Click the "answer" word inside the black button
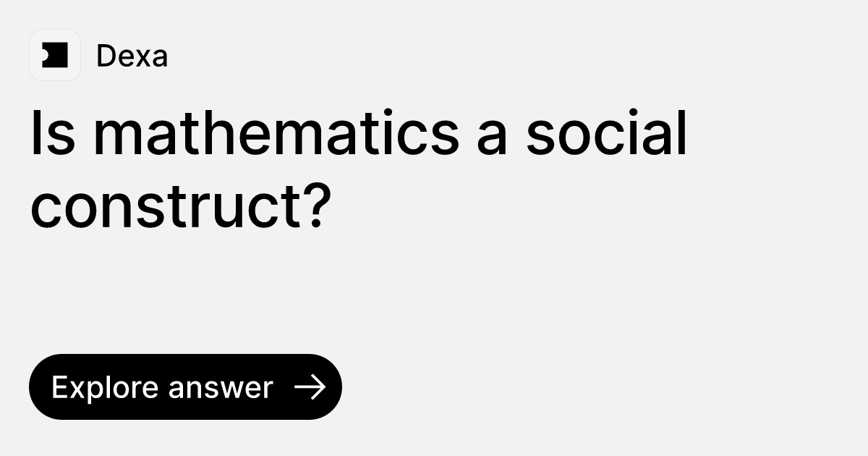Viewport: 868px width, 456px height. [x=221, y=388]
